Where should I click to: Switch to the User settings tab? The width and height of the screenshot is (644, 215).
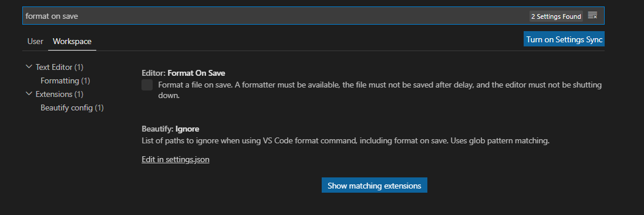coord(35,41)
